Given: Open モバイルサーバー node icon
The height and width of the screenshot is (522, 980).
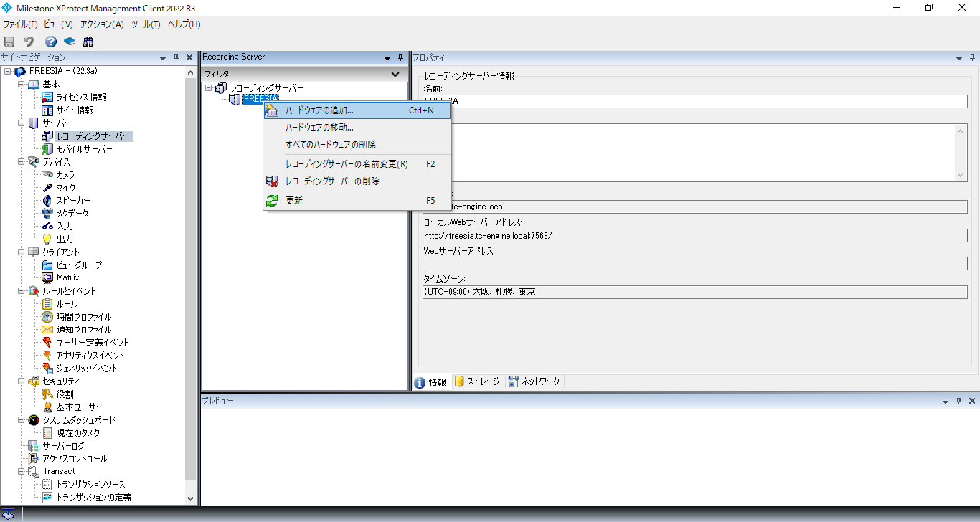Looking at the screenshot, I should pos(47,149).
